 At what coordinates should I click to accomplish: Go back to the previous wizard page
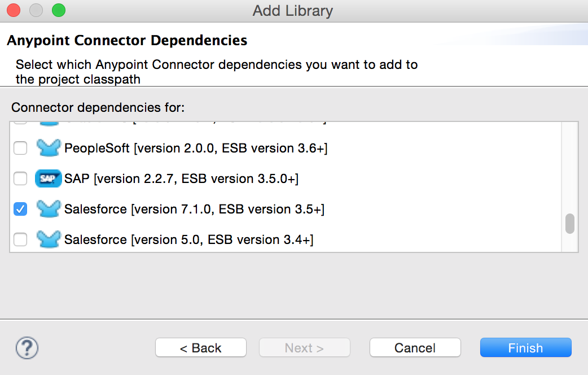click(x=200, y=348)
